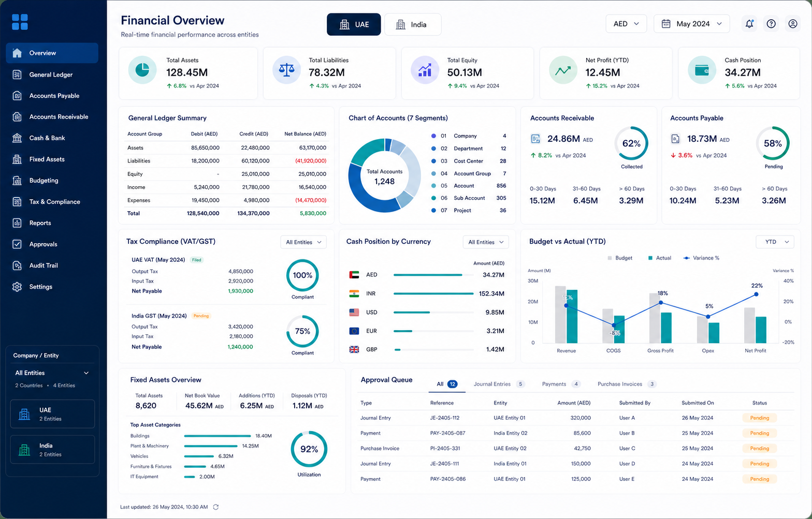Click the Cash & Bank building icon

(x=17, y=138)
